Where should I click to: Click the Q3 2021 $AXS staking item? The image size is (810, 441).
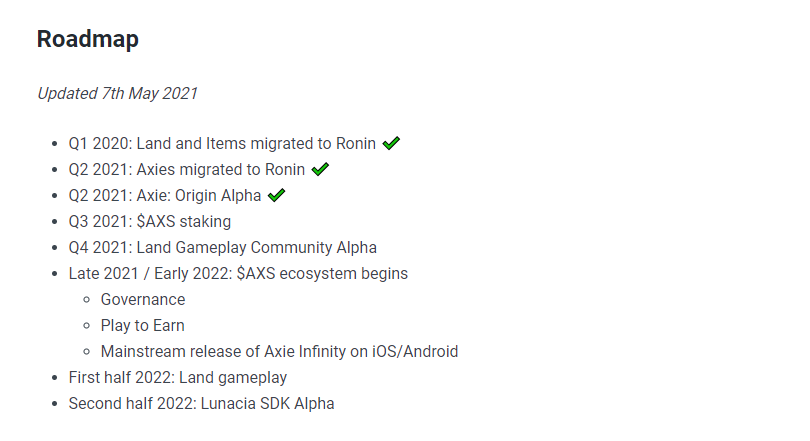150,222
